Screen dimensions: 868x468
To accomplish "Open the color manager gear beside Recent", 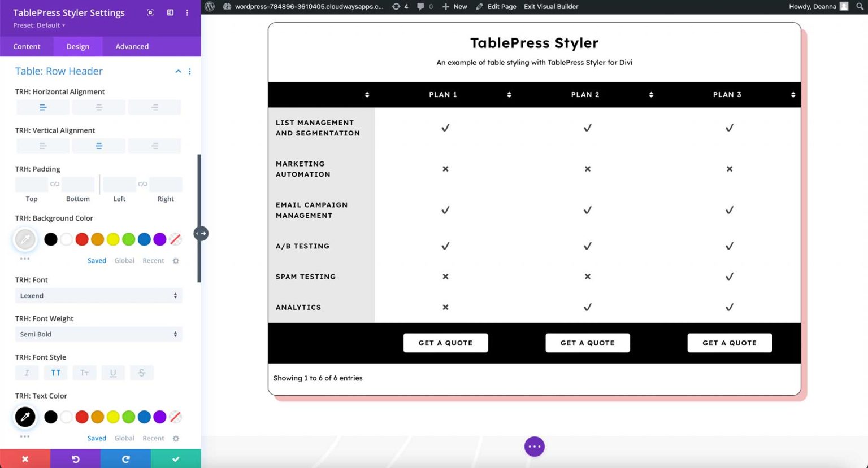I will point(176,260).
